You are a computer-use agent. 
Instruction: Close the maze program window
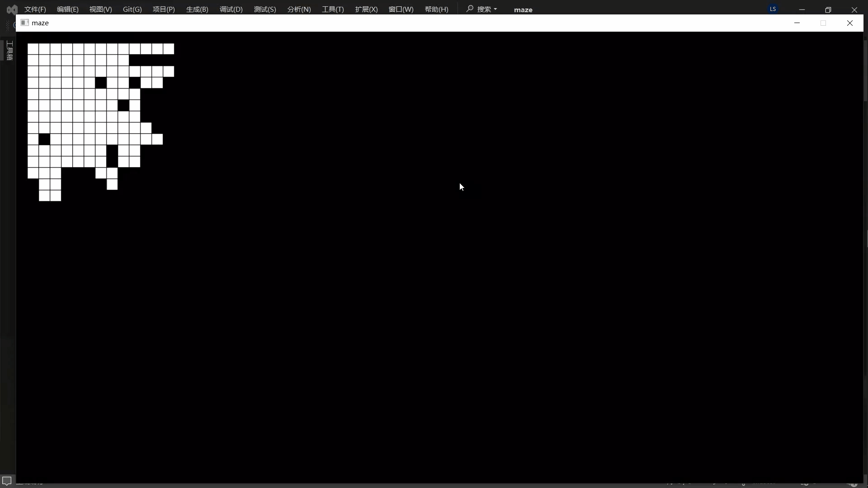click(849, 23)
